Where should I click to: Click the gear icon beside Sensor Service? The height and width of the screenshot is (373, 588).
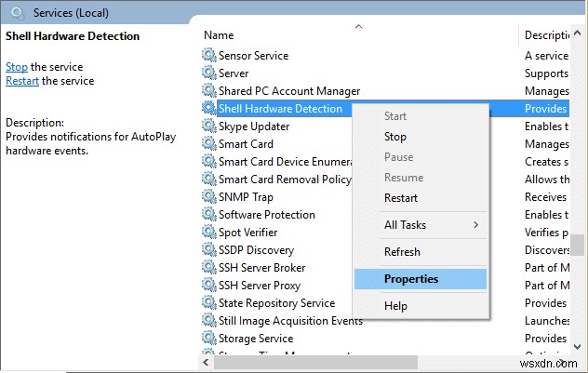[x=208, y=56]
